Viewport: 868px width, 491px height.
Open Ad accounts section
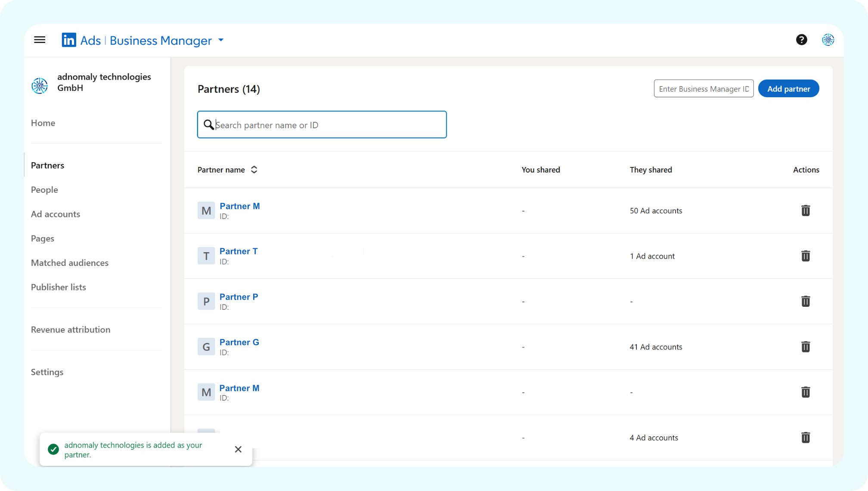click(56, 214)
